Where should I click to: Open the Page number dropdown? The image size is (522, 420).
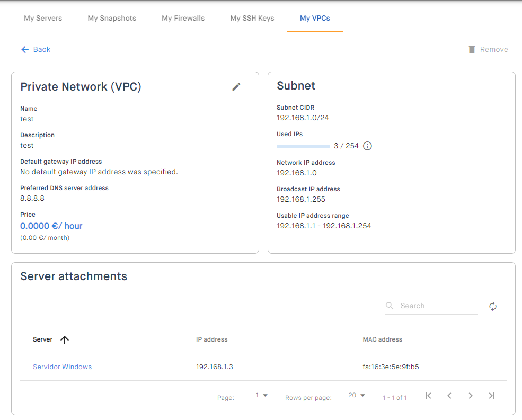262,396
